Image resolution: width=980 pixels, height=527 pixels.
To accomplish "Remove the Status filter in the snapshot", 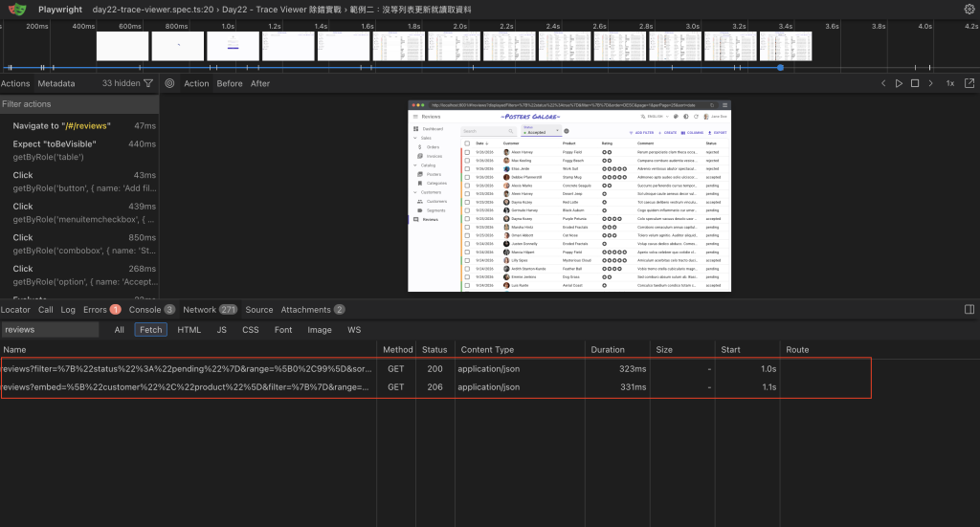I will point(567,131).
